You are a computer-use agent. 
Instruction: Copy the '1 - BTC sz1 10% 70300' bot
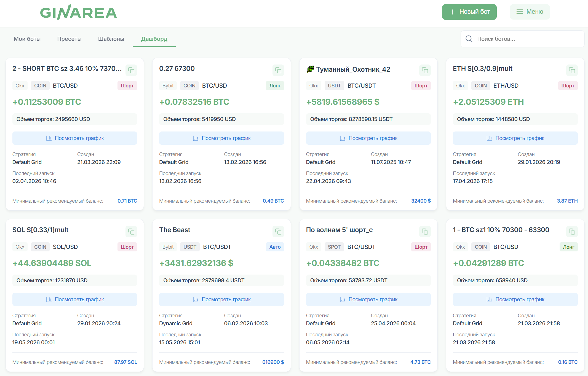(572, 232)
